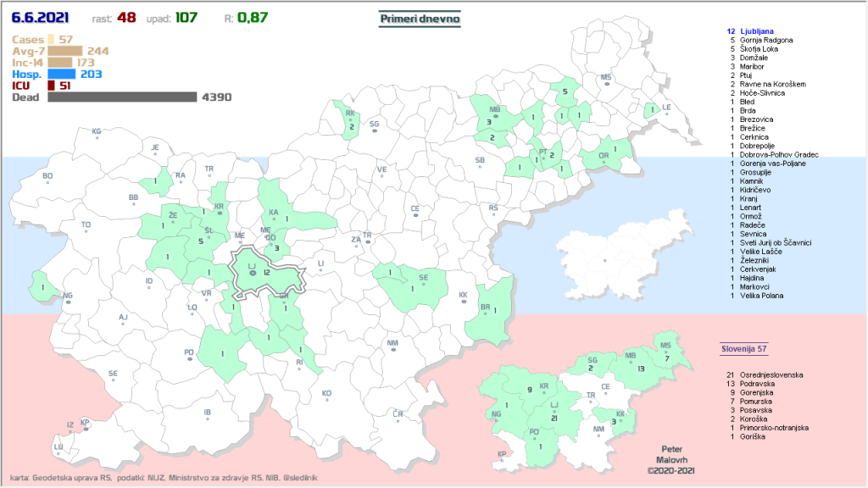Select the Velenje VE map marker

381,172
